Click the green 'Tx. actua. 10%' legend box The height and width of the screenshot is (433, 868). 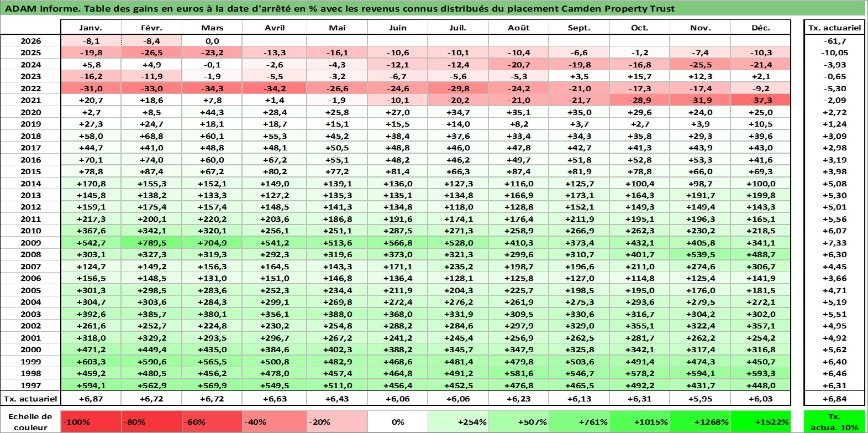coord(834,422)
